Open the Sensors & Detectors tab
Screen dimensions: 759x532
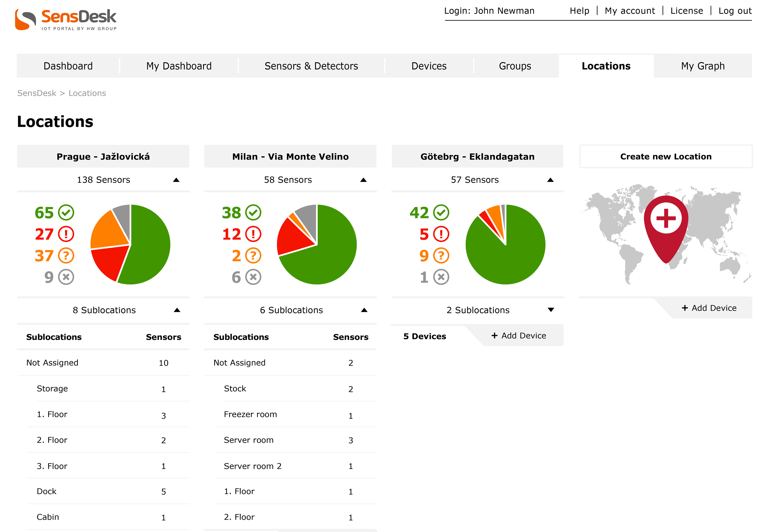[311, 66]
